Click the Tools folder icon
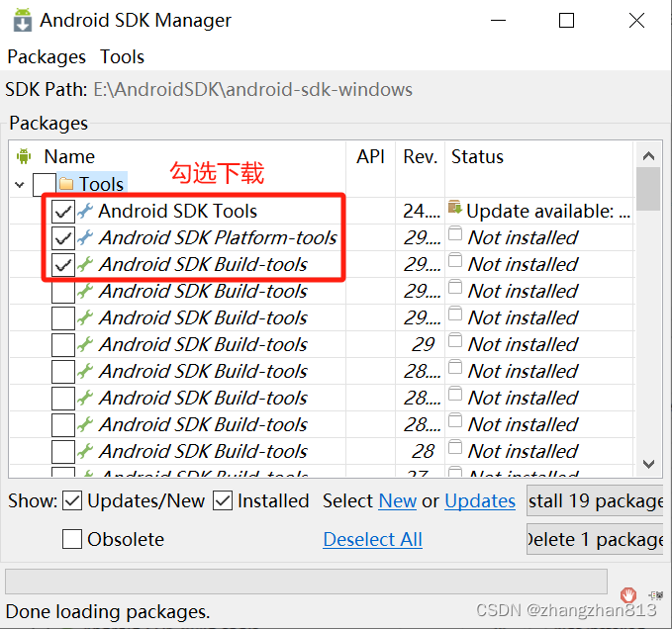This screenshot has height=629, width=672. point(66,184)
